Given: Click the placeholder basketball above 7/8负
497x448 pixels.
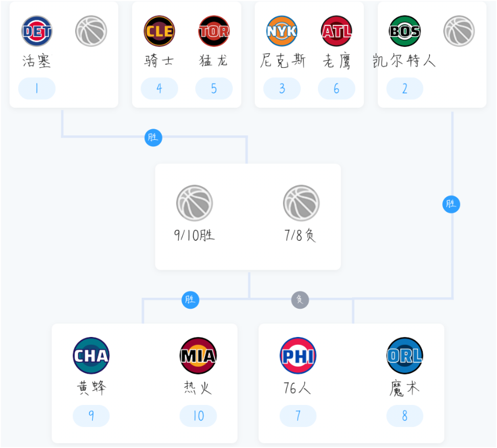Looking at the screenshot, I should (301, 203).
